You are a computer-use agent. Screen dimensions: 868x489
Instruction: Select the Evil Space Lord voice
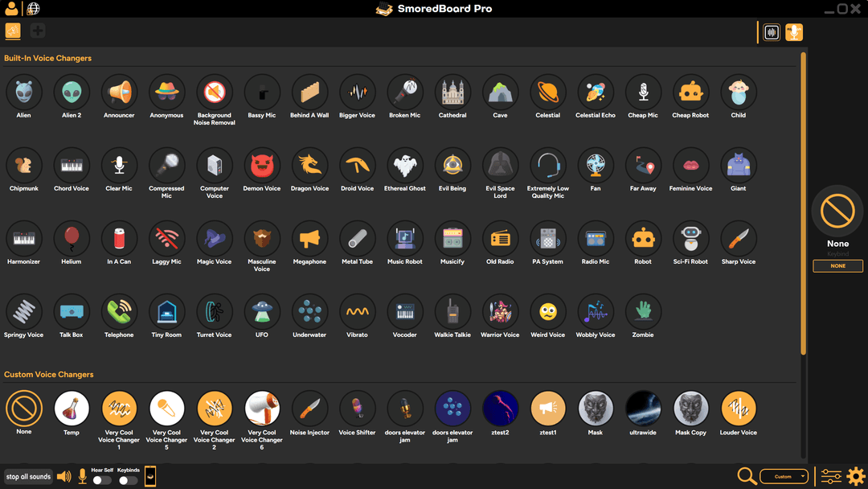(x=500, y=166)
